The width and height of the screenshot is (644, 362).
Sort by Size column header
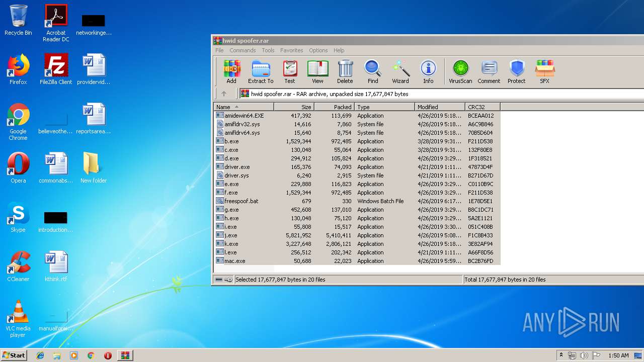click(294, 107)
